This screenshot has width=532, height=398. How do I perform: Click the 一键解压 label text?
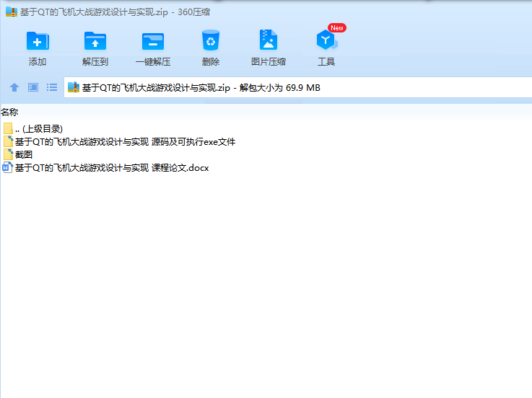coord(153,62)
